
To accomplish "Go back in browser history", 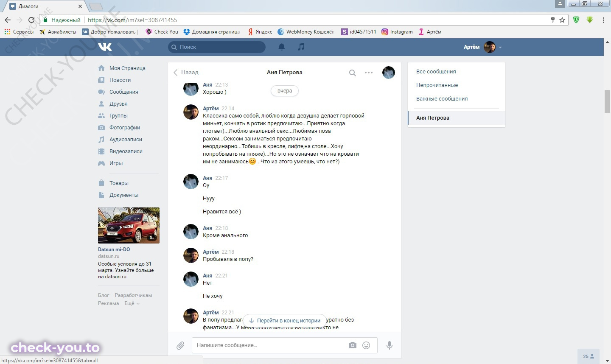I will 8,20.
